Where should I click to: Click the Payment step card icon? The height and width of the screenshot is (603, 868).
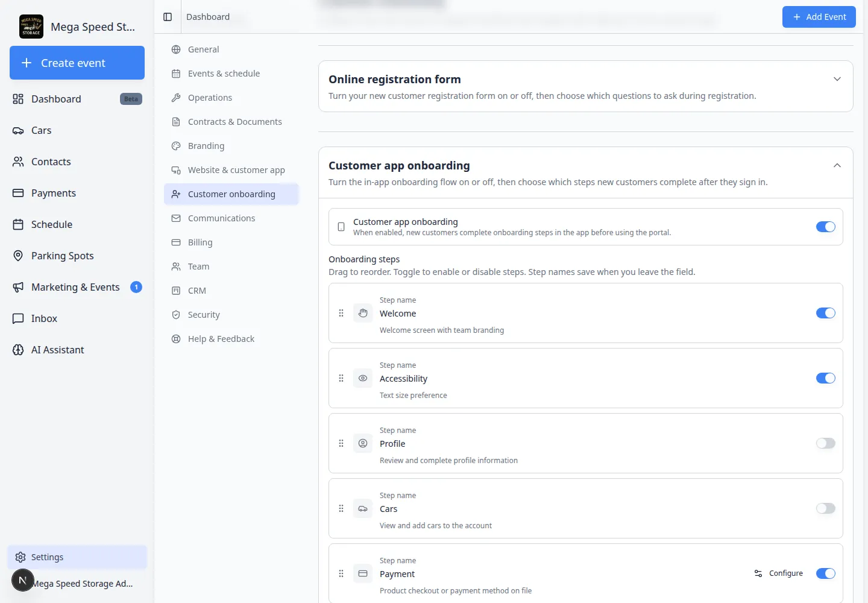point(363,573)
